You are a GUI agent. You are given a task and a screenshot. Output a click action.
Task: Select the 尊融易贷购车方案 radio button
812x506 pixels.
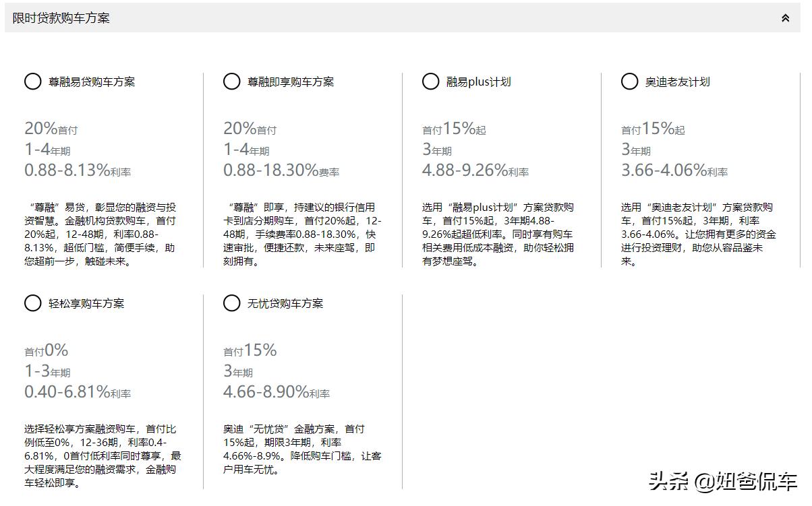coord(32,82)
